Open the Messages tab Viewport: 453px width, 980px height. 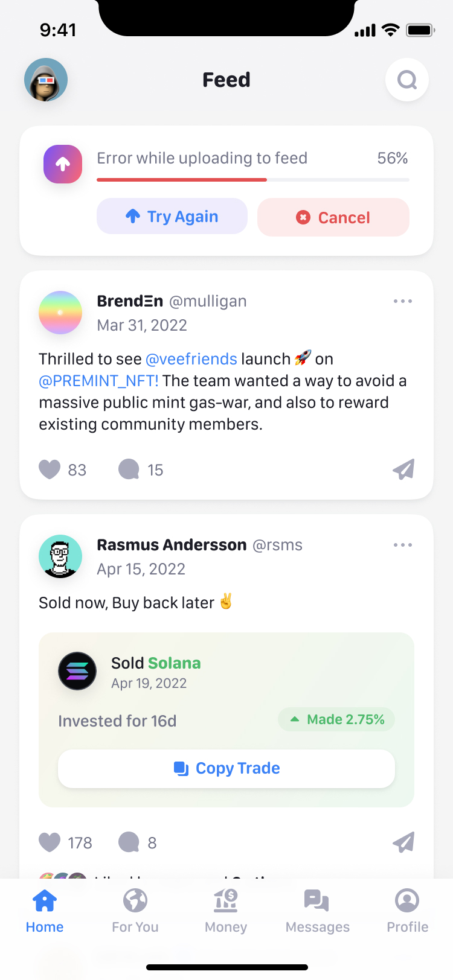point(317,911)
